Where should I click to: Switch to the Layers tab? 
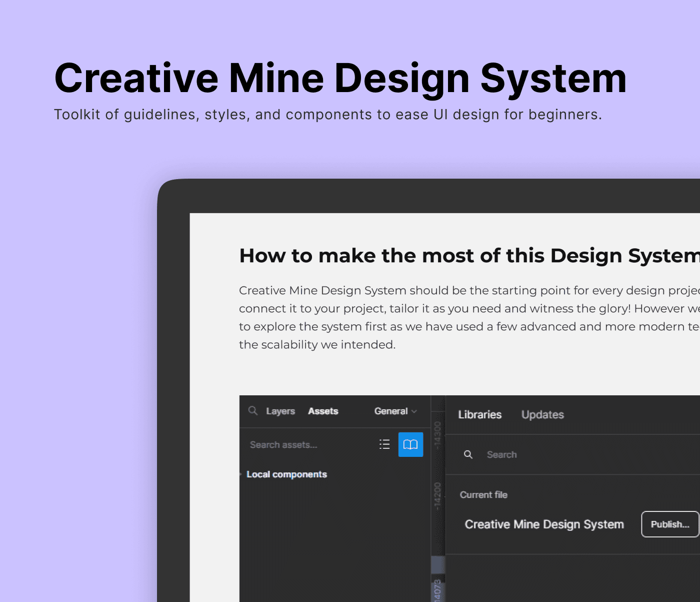280,411
